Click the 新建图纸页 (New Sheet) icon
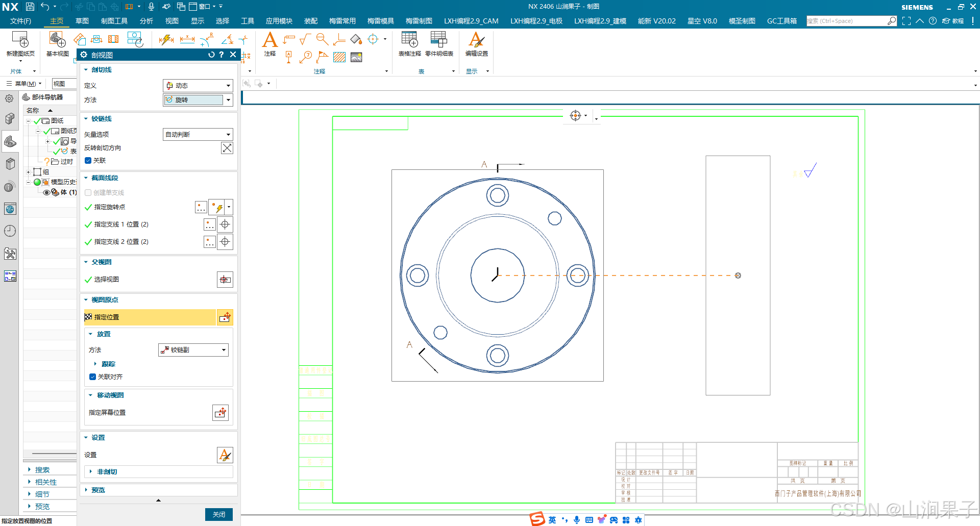The height and width of the screenshot is (526, 980). pos(20,40)
